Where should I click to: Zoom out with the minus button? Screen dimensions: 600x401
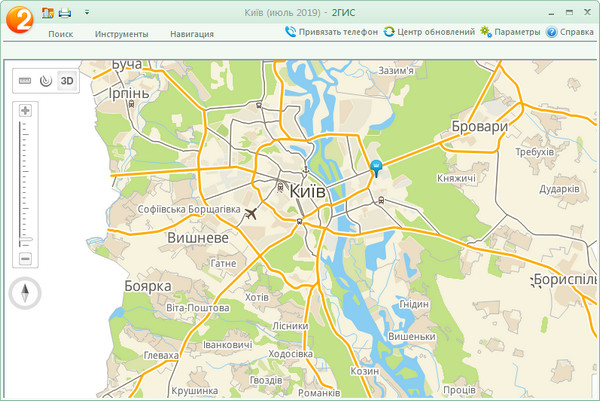coord(25,259)
